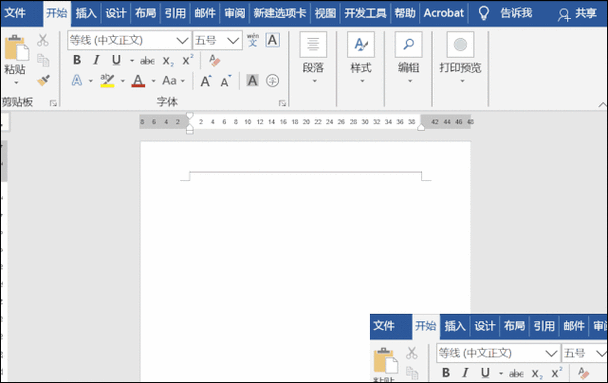Open the phonetic guide (wén) tool
This screenshot has height=383, width=608.
pos(253,40)
